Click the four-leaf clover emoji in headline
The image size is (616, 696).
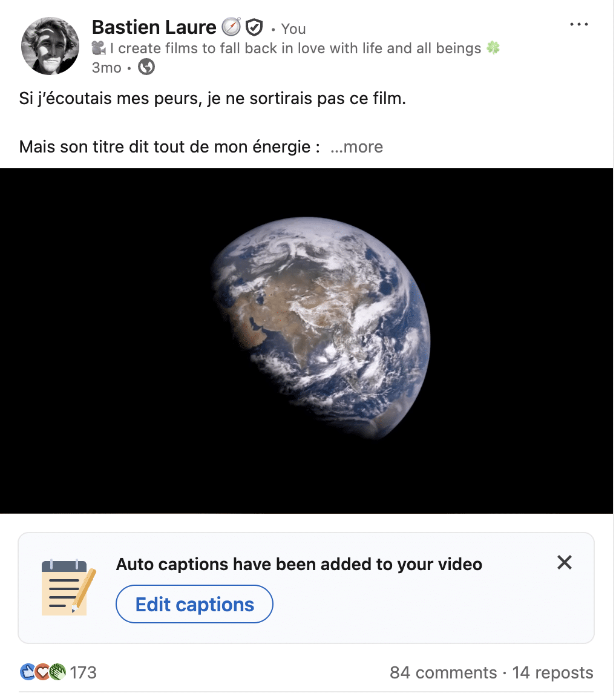point(493,48)
